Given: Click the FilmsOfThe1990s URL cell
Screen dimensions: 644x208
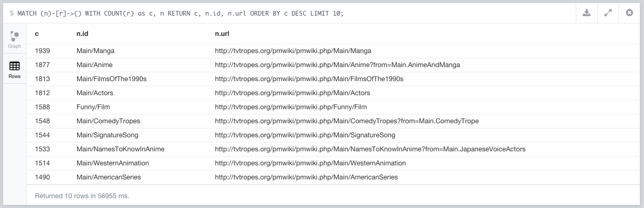Looking at the screenshot, I should (309, 79).
